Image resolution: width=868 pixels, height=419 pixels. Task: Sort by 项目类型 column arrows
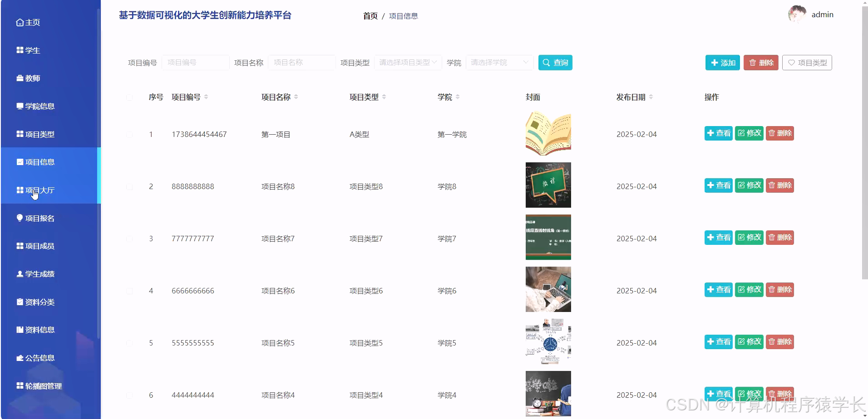click(384, 97)
